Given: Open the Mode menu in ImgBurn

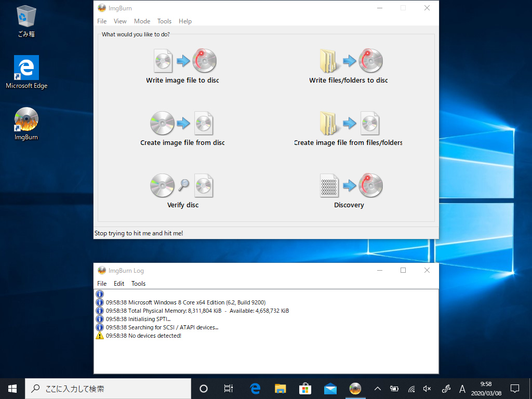Looking at the screenshot, I should click(142, 21).
